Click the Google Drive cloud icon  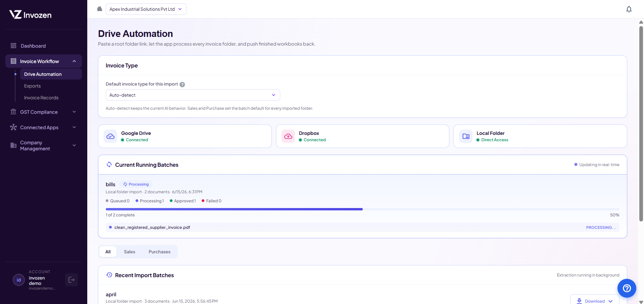coord(110,136)
